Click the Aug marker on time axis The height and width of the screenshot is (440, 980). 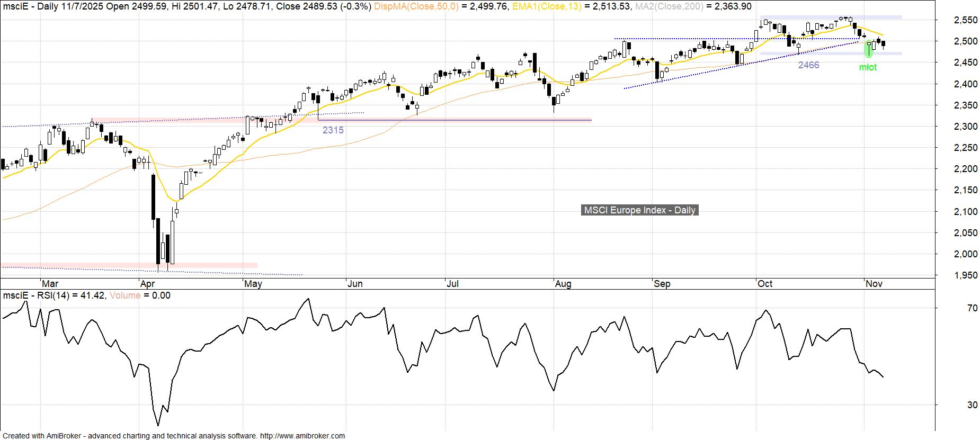(x=563, y=284)
